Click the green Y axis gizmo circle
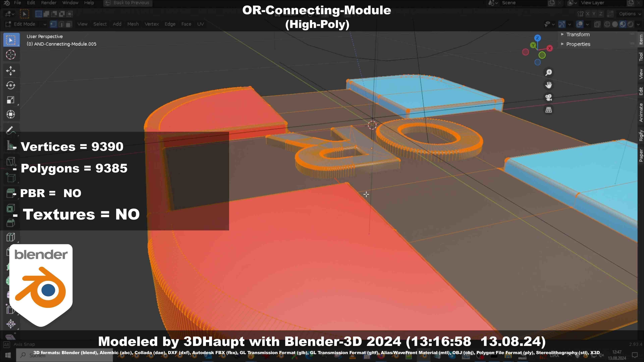The image size is (644, 362). coord(533,45)
